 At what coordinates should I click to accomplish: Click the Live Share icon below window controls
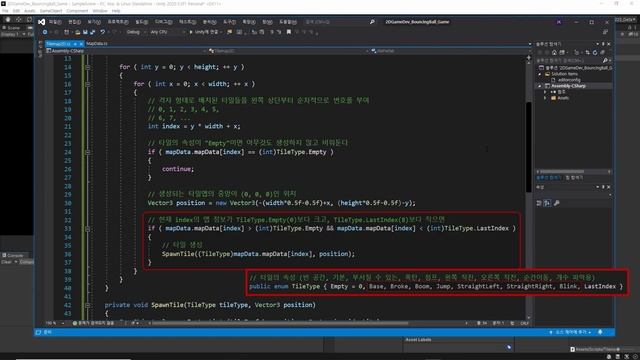click(x=605, y=32)
